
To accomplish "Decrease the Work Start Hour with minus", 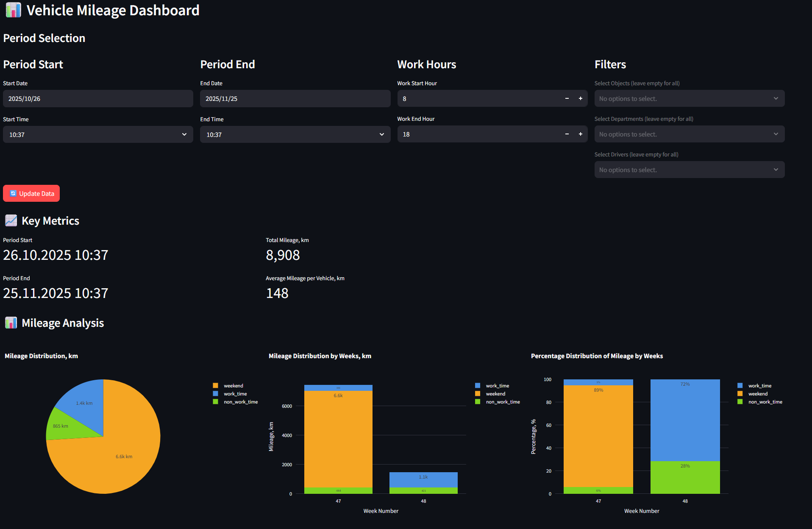I will coord(567,99).
